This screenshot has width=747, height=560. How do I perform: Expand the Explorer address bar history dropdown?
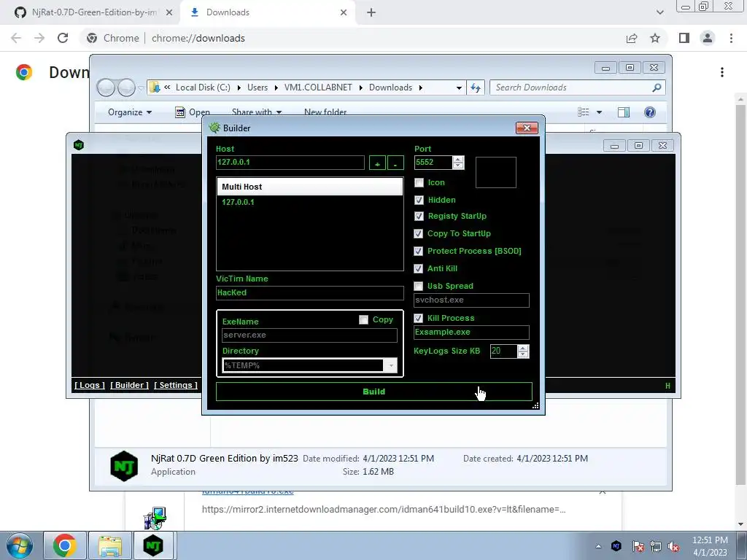[x=459, y=87]
